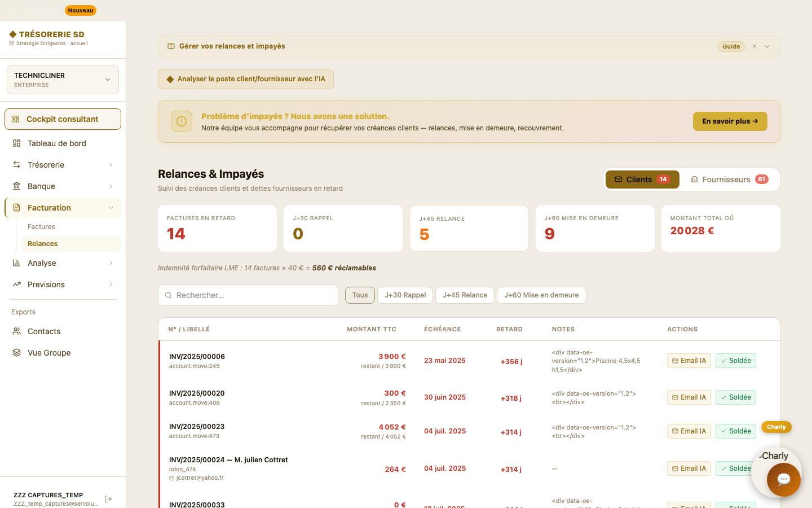This screenshot has width=812, height=508.
Task: Click the 23 mai 2025 due date
Action: click(x=445, y=361)
